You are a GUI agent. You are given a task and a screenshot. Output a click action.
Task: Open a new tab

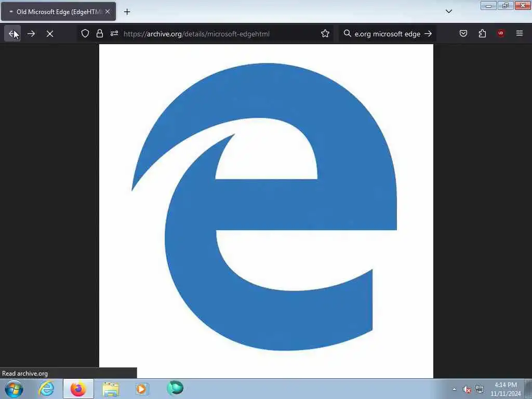tap(127, 12)
